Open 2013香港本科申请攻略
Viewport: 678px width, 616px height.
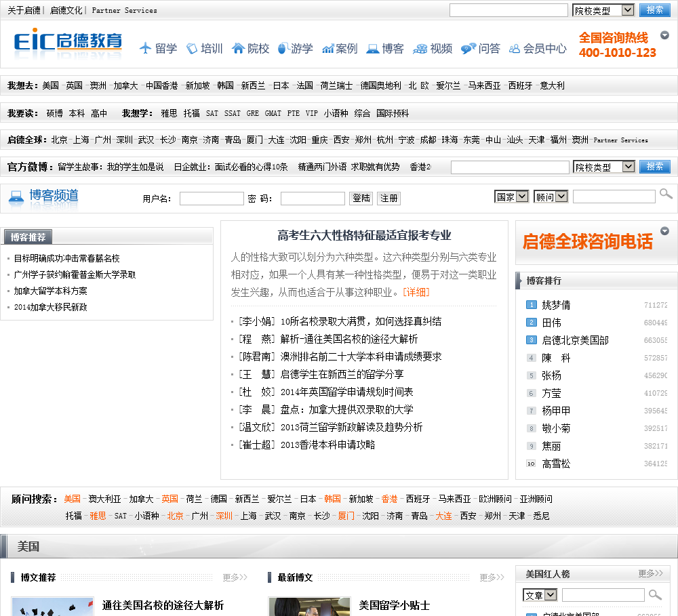click(x=327, y=445)
